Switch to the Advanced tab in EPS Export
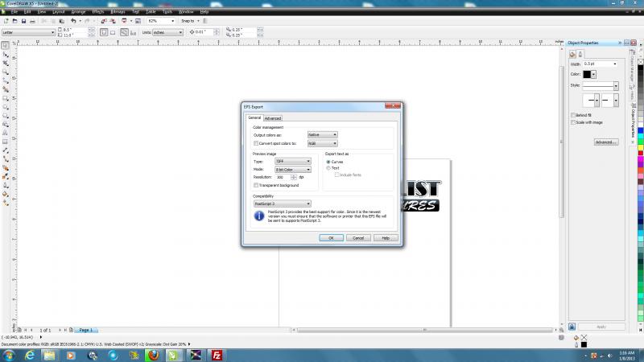The height and width of the screenshot is (362, 644). click(x=273, y=118)
